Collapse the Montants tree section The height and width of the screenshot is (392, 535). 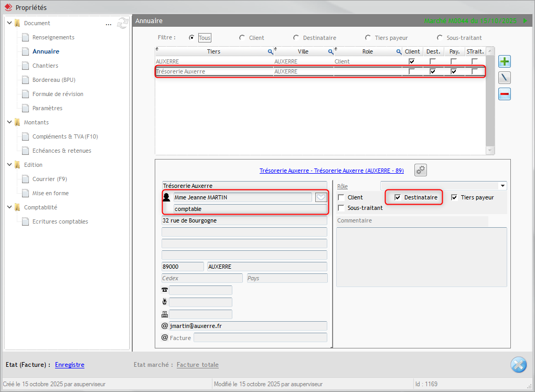[x=9, y=122]
